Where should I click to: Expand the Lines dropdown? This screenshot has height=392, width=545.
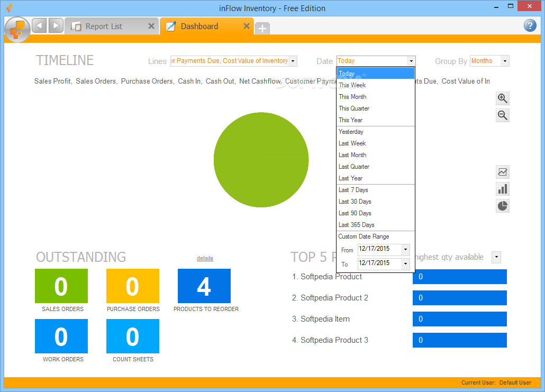click(293, 61)
